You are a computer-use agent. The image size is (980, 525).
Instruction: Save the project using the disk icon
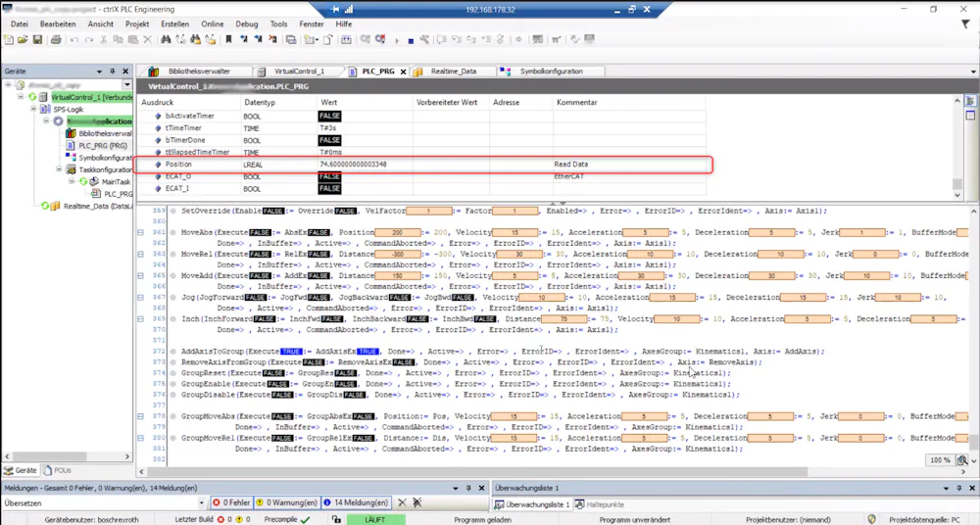(x=37, y=39)
